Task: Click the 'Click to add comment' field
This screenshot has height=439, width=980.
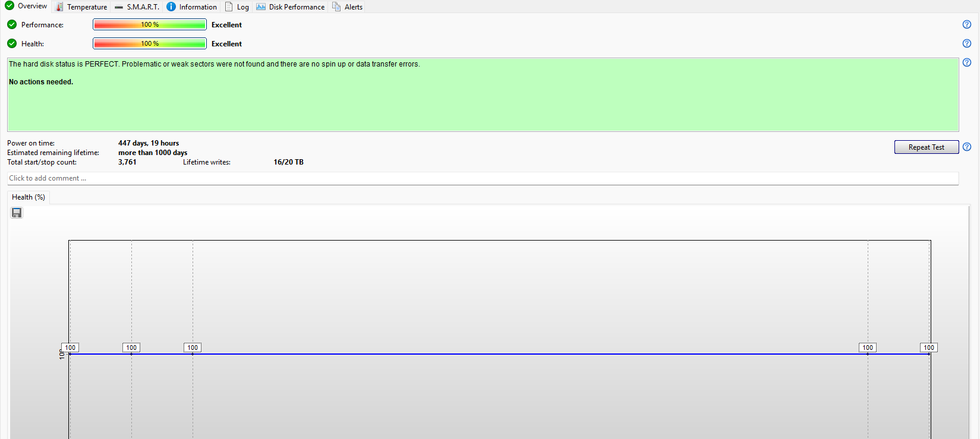Action: tap(483, 178)
